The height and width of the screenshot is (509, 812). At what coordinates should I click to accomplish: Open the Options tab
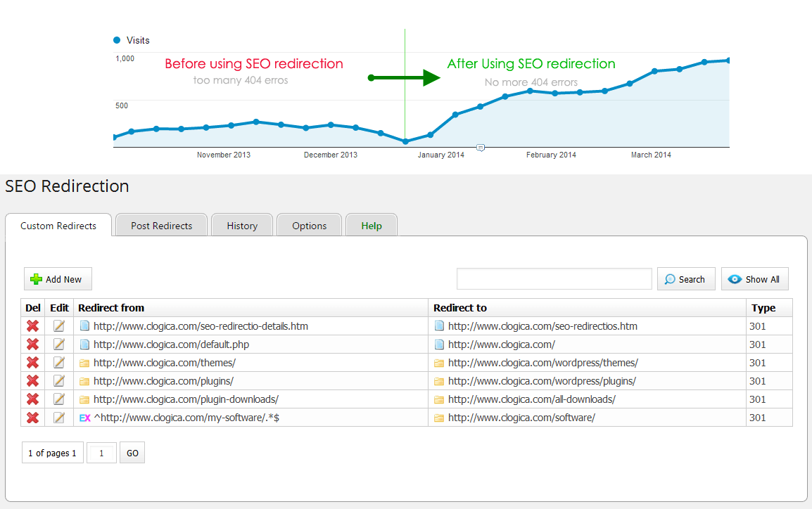pyautogui.click(x=309, y=225)
